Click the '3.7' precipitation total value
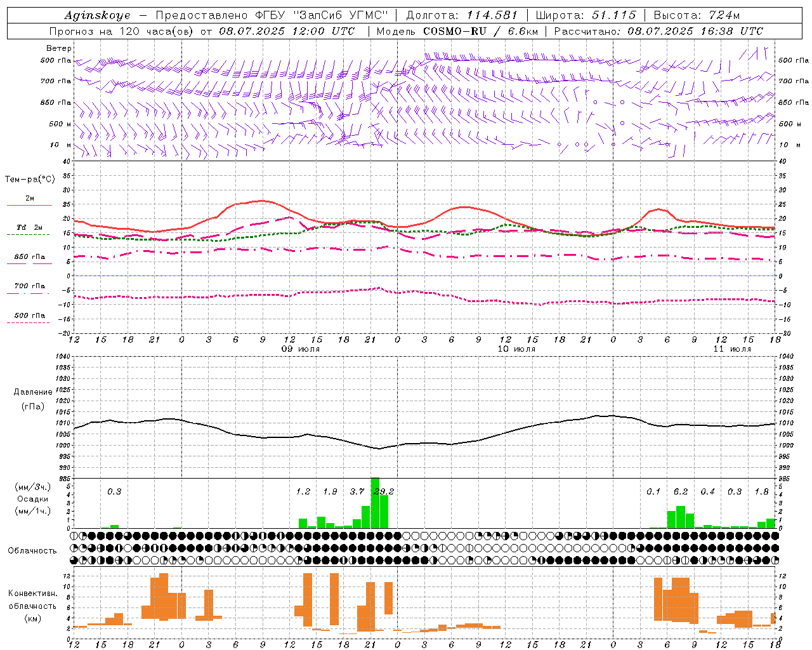The image size is (812, 650). click(357, 491)
